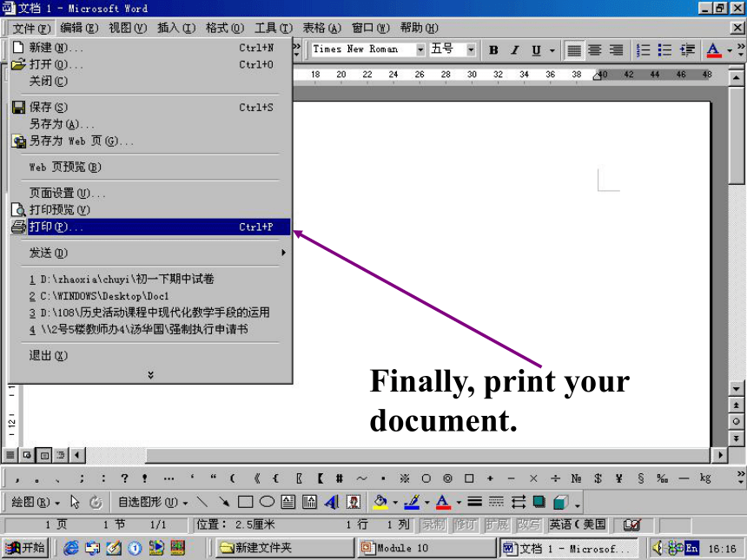Set right alignment
The width and height of the screenshot is (747, 560).
coord(616,50)
